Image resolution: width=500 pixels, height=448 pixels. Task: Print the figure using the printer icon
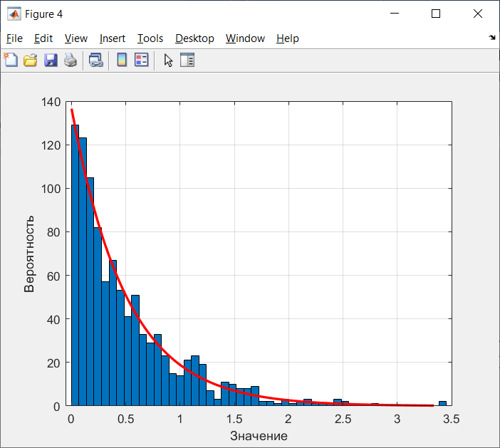tap(71, 60)
